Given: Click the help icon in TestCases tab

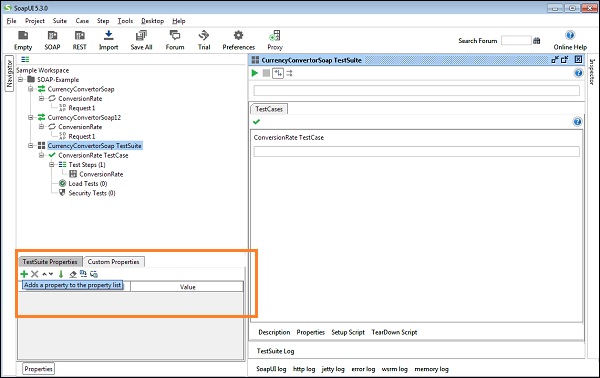Looking at the screenshot, I should point(577,122).
